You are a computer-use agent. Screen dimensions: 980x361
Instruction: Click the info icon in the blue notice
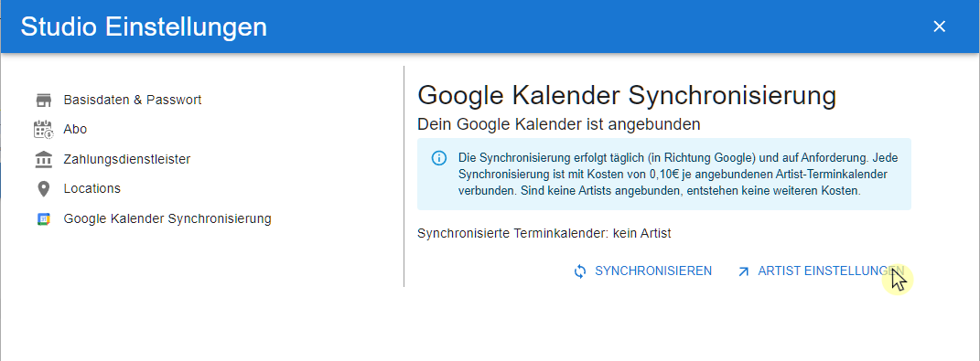(439, 157)
